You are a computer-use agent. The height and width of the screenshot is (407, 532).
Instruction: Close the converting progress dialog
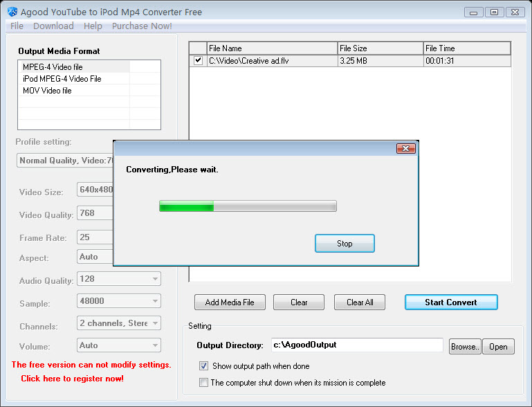point(406,148)
